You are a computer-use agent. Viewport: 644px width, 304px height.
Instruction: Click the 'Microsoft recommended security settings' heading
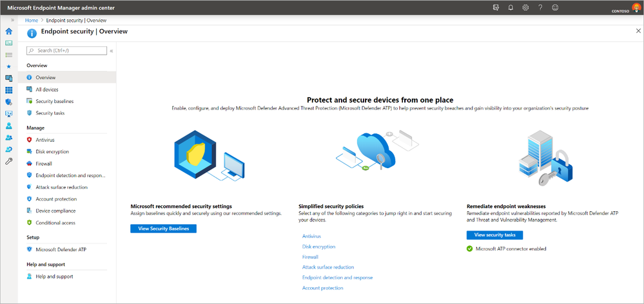tap(181, 206)
